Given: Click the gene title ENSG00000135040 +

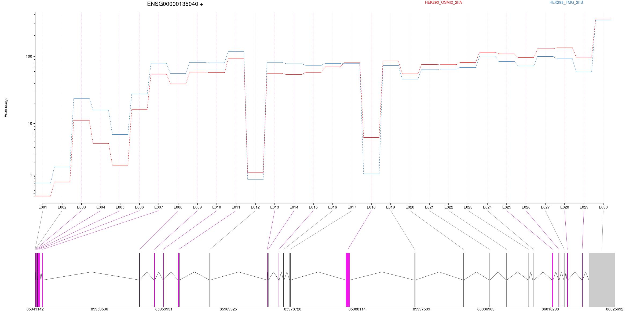Looking at the screenshot, I should point(175,4).
